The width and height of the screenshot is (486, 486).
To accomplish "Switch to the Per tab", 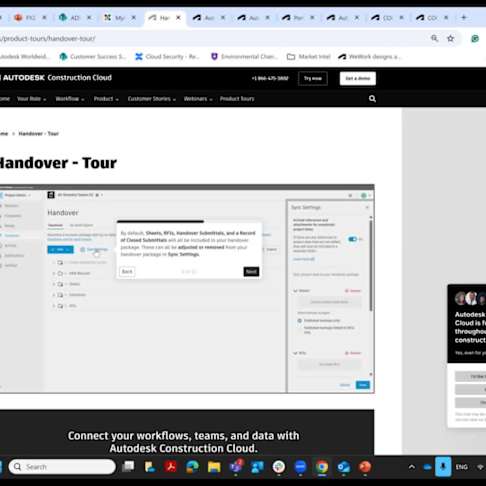I will click(298, 18).
